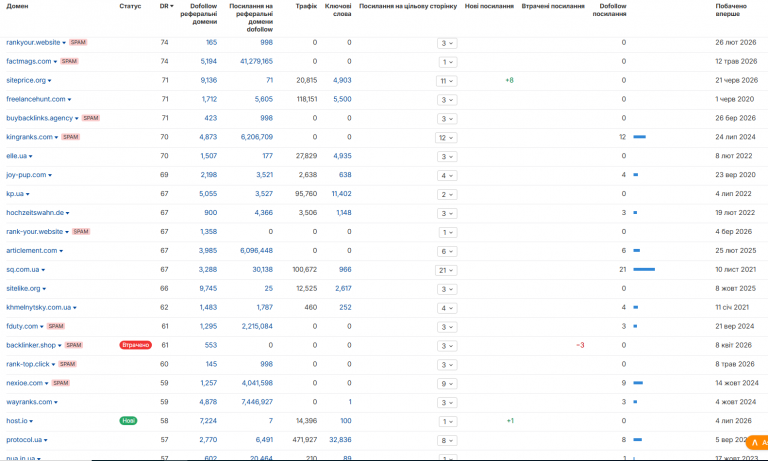Viewport: 768px width, 461px height.
Task: Open the caret menu next to sitelike.org
Action: point(44,289)
